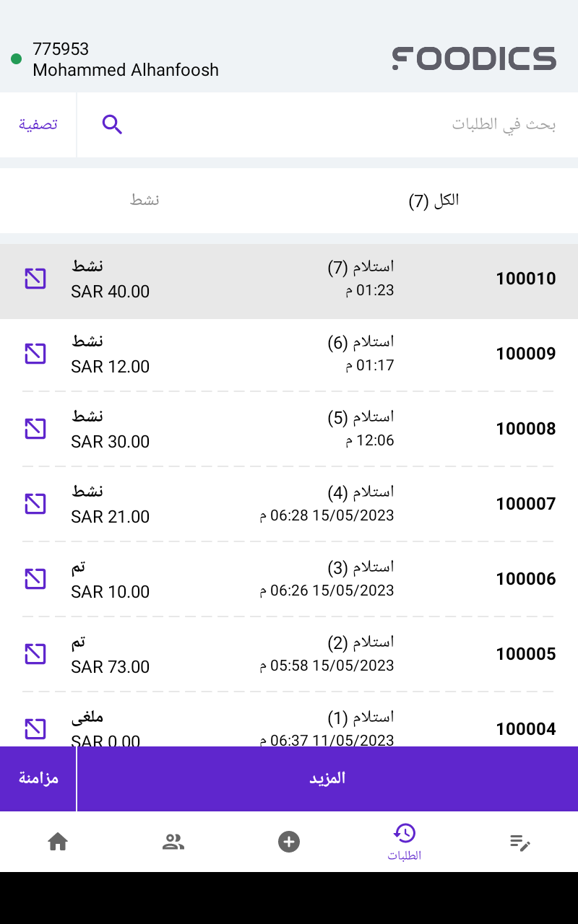Open order 100006 expand icon
Image resolution: width=578 pixels, height=924 pixels.
[35, 579]
